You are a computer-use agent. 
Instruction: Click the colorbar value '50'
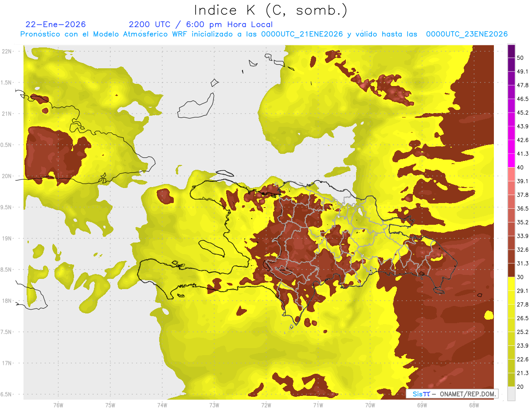[x=521, y=59]
